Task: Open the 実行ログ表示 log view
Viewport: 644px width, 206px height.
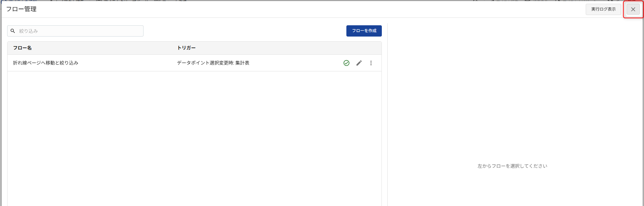Action: [603, 9]
